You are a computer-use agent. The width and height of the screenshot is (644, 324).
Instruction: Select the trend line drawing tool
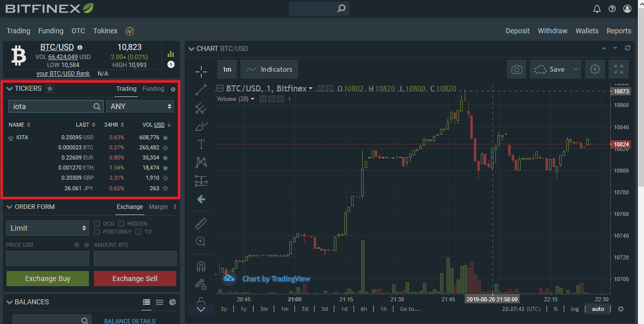(201, 90)
